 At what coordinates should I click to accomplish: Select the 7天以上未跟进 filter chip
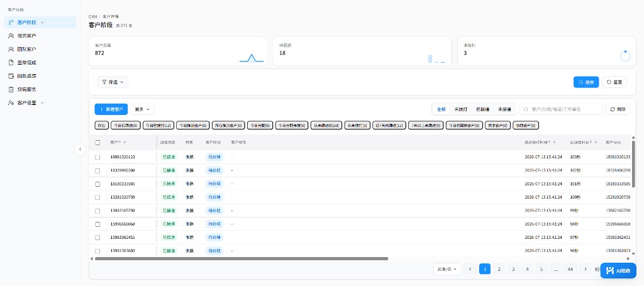click(426, 126)
